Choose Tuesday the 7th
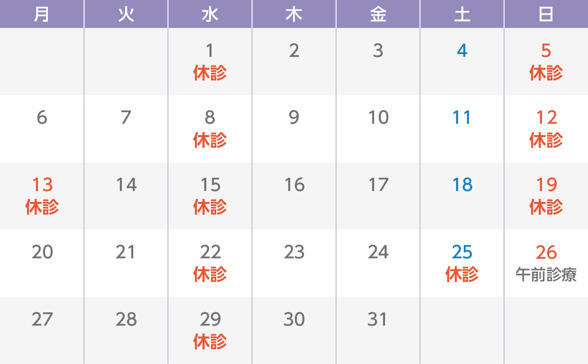The height and width of the screenshot is (364, 588). pos(126,129)
